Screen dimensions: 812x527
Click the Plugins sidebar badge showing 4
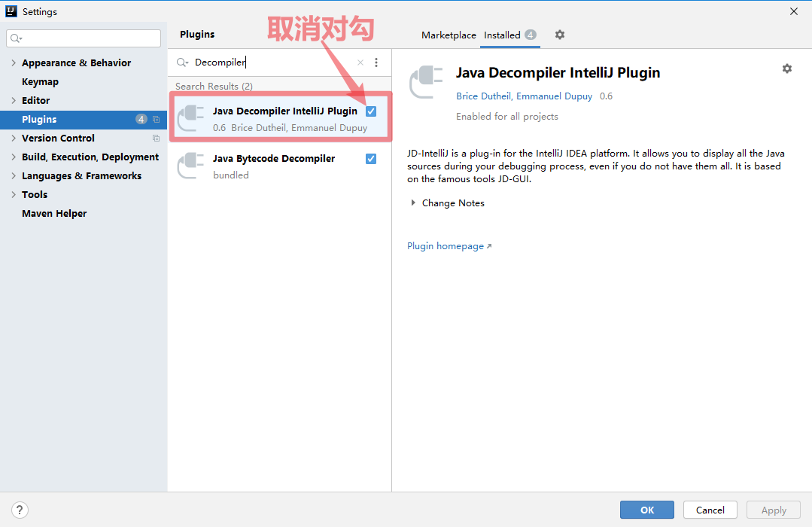click(x=141, y=119)
